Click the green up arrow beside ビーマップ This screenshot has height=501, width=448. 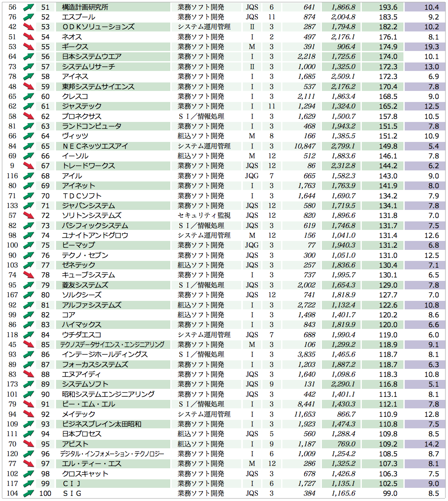[28, 245]
